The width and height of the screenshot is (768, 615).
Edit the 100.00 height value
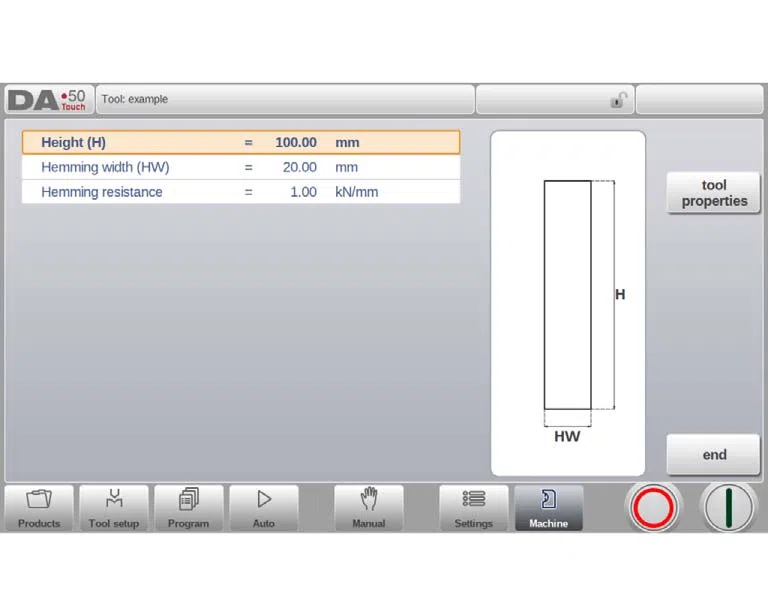point(295,142)
